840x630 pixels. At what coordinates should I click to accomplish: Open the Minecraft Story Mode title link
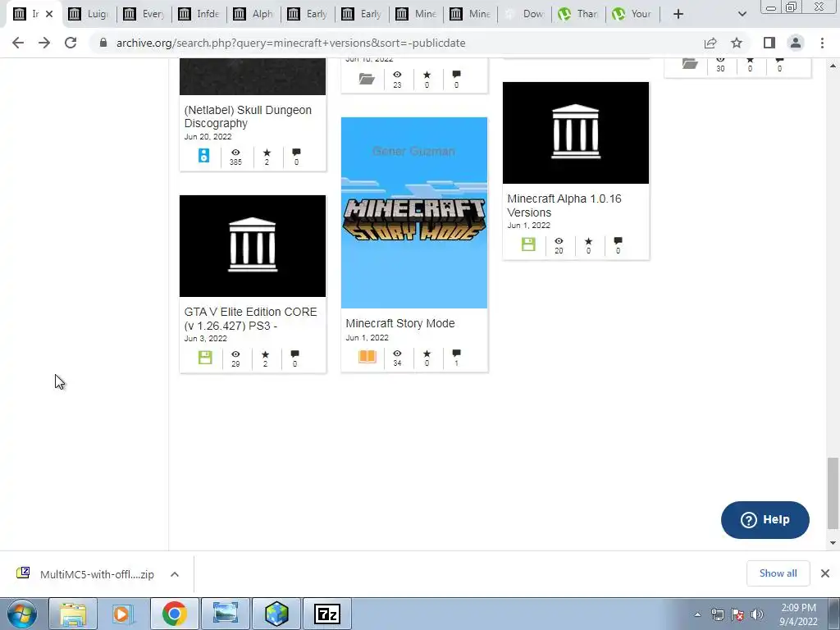tap(400, 323)
